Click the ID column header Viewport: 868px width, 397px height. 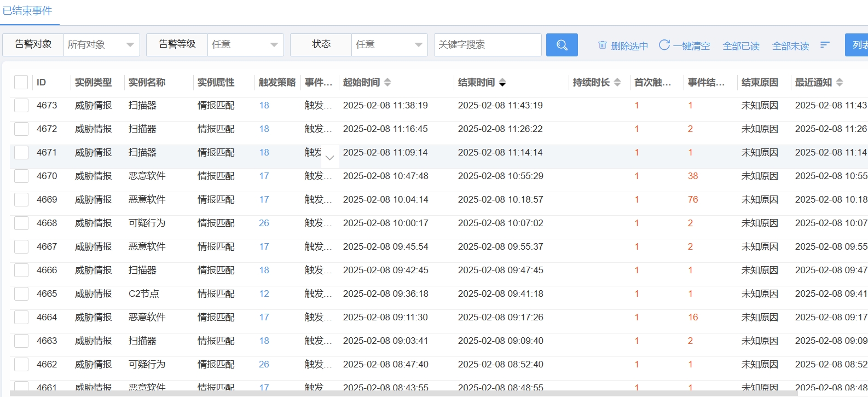(42, 82)
